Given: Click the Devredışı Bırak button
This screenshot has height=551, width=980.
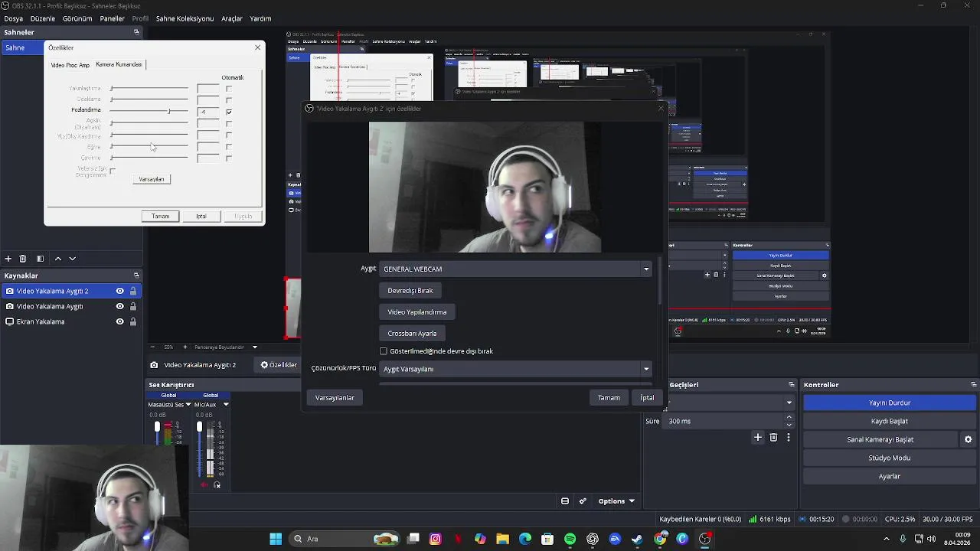Looking at the screenshot, I should tap(410, 290).
